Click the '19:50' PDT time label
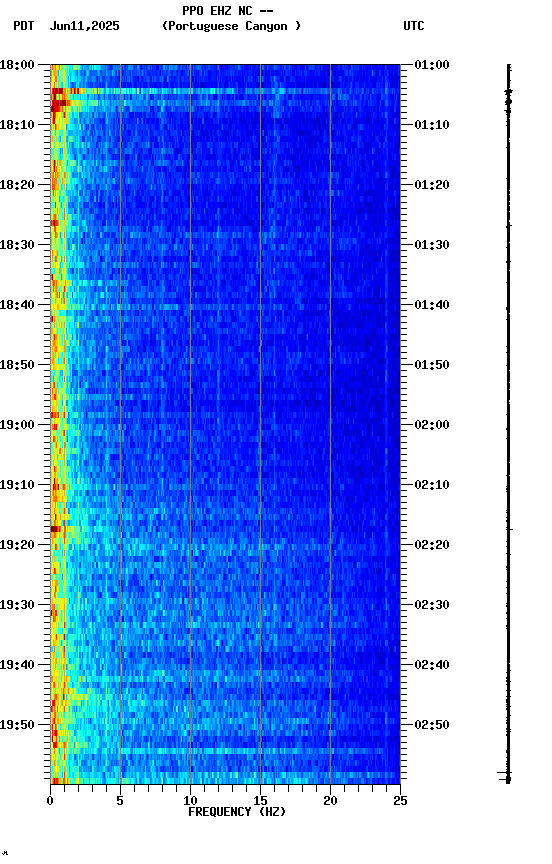Image resolution: width=552 pixels, height=864 pixels. point(17,725)
